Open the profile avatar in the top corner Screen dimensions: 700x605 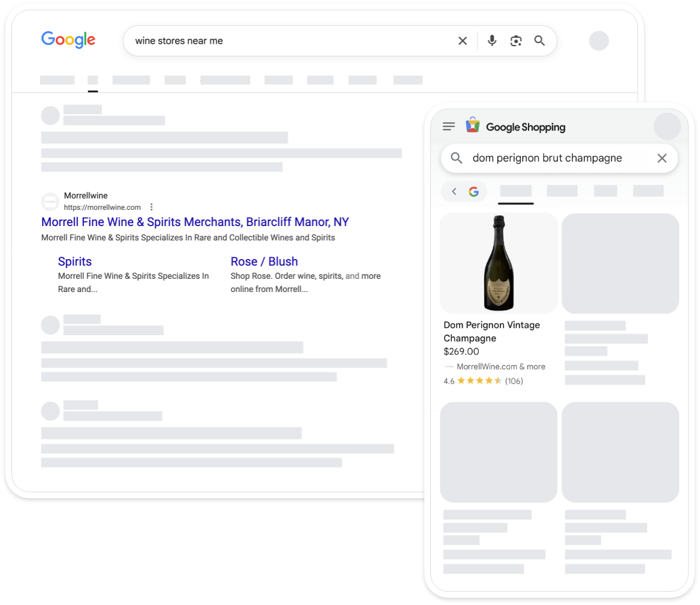click(599, 41)
